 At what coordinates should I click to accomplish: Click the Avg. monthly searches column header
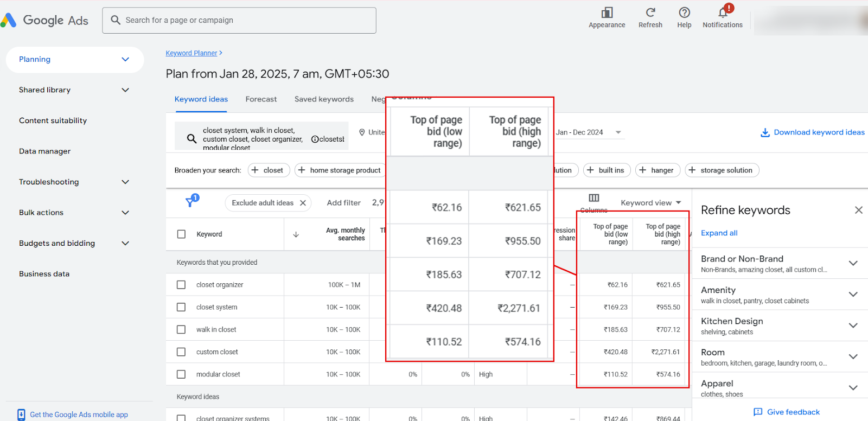tap(345, 234)
